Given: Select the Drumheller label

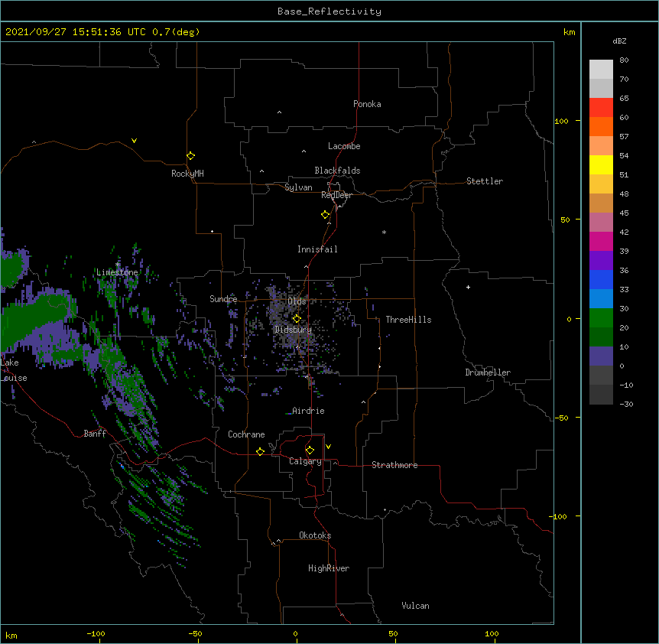Looking at the screenshot, I should [x=488, y=372].
